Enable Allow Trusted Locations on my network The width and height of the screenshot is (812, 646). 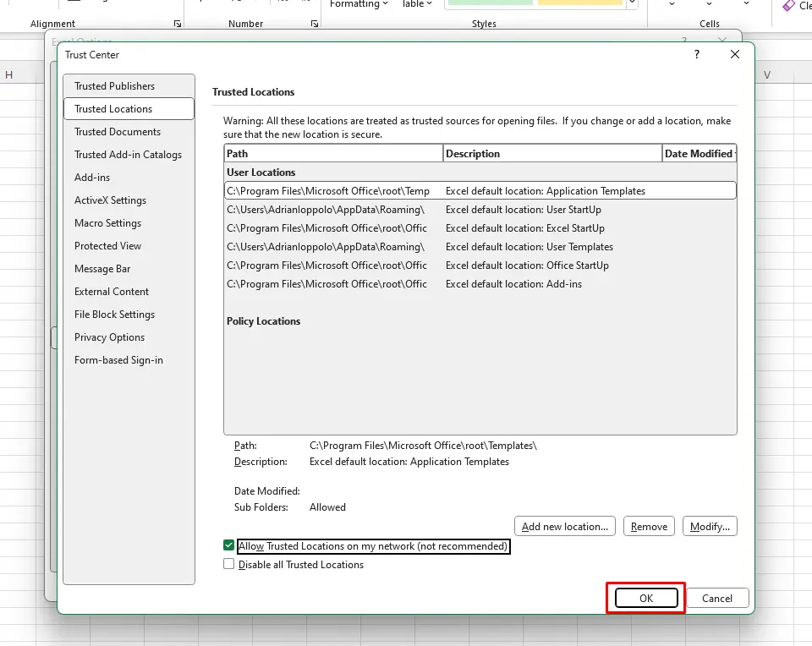pyautogui.click(x=229, y=546)
